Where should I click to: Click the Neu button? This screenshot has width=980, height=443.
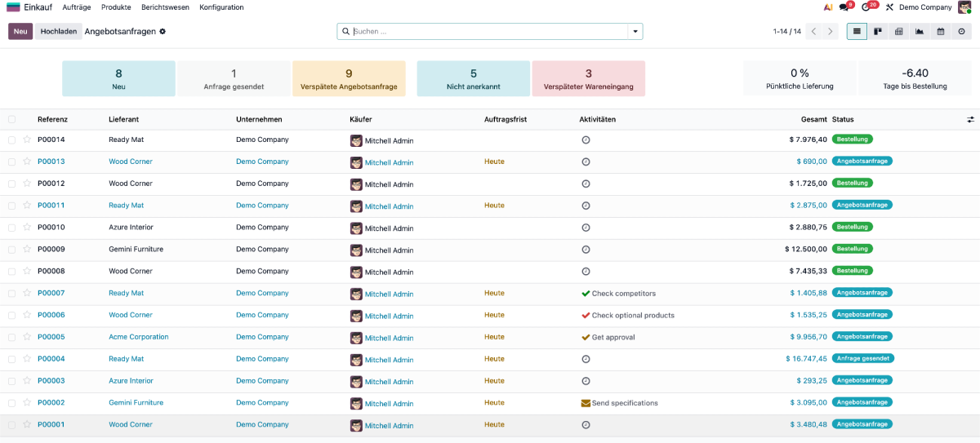[20, 31]
